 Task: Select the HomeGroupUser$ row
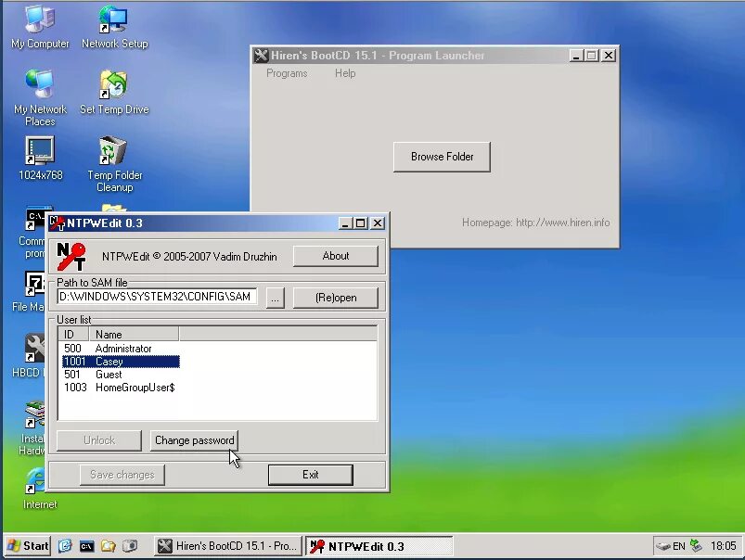click(121, 388)
